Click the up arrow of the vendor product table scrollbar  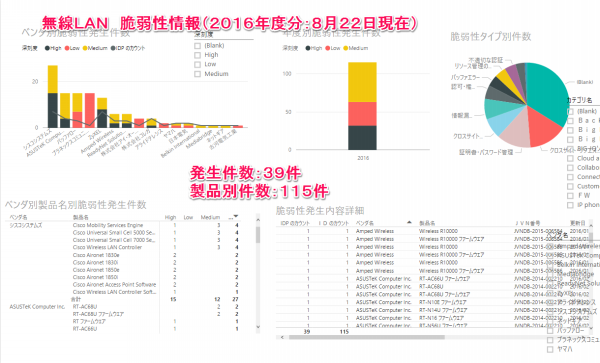[258, 220]
